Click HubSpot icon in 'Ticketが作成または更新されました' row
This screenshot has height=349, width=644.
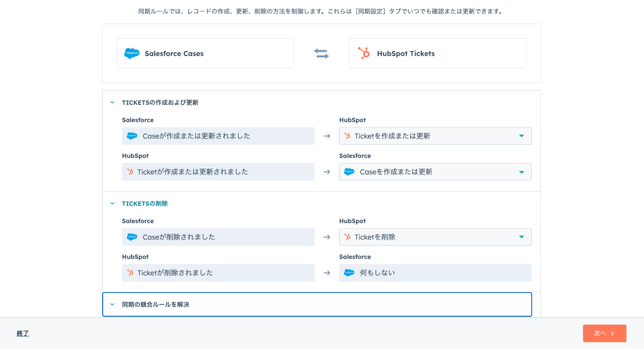tap(130, 172)
